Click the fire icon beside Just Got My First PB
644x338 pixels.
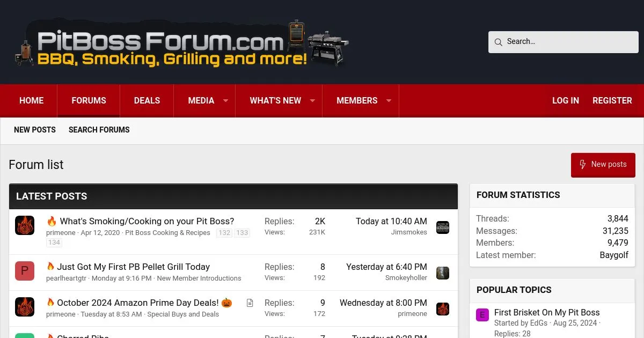[50, 267]
